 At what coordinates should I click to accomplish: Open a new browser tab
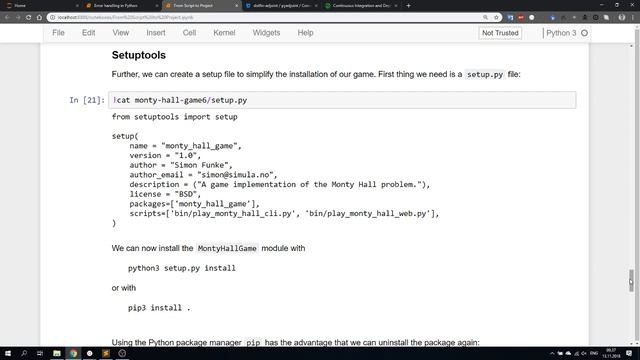[x=409, y=6]
